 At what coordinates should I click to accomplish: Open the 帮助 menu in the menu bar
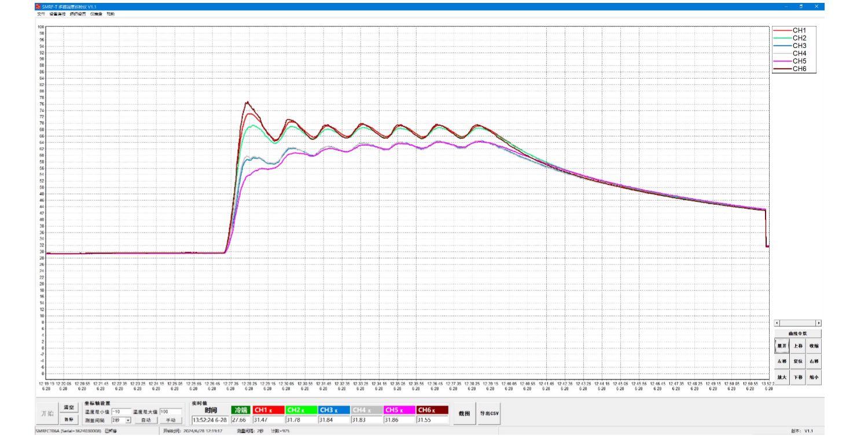111,14
